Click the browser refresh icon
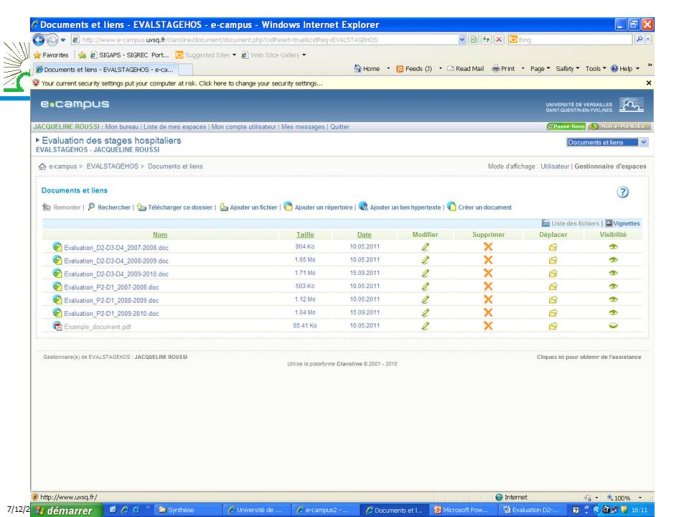This screenshot has height=517, width=689. [486, 40]
